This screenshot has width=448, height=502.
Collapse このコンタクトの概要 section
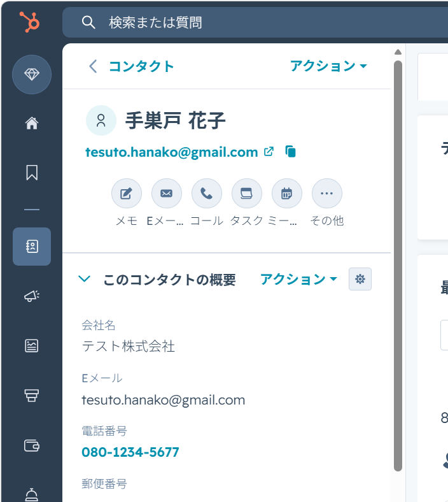(x=85, y=279)
